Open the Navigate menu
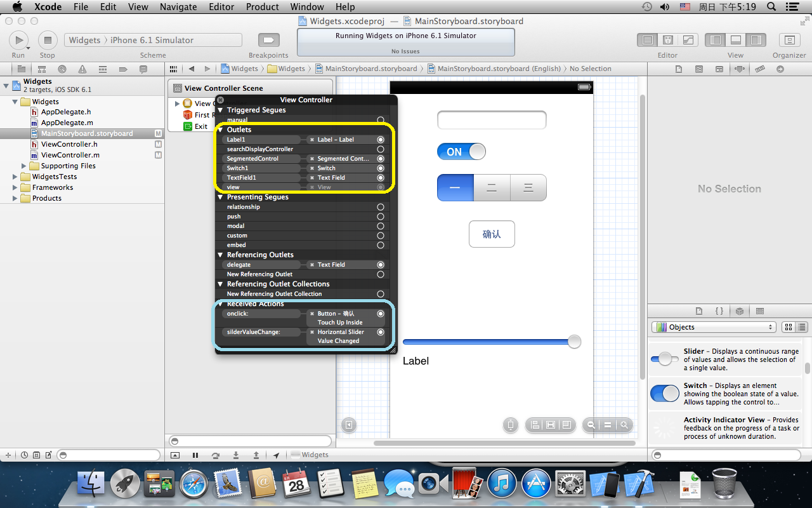 point(179,7)
